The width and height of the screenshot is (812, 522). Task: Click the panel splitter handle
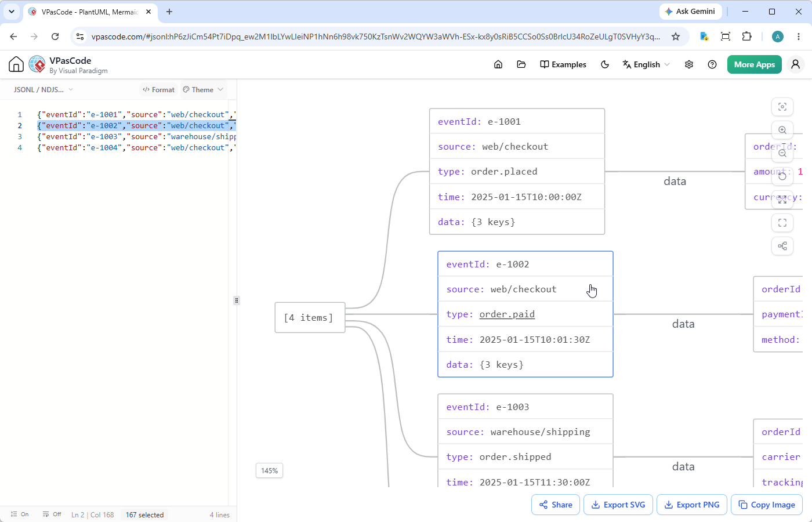coord(237,300)
